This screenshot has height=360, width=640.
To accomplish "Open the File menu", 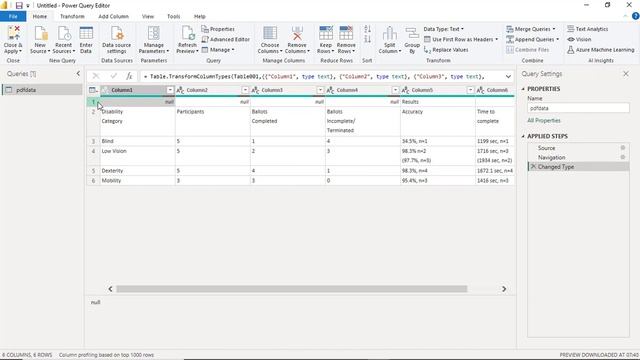I will point(13,16).
